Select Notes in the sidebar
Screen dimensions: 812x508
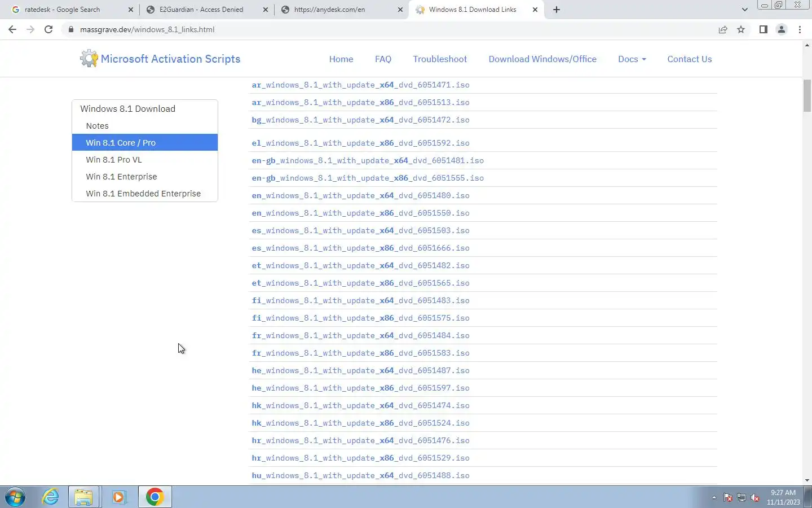click(x=145, y=126)
